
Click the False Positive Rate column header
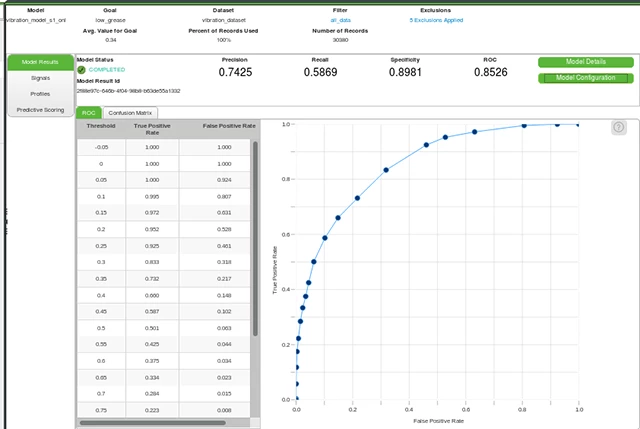point(229,126)
